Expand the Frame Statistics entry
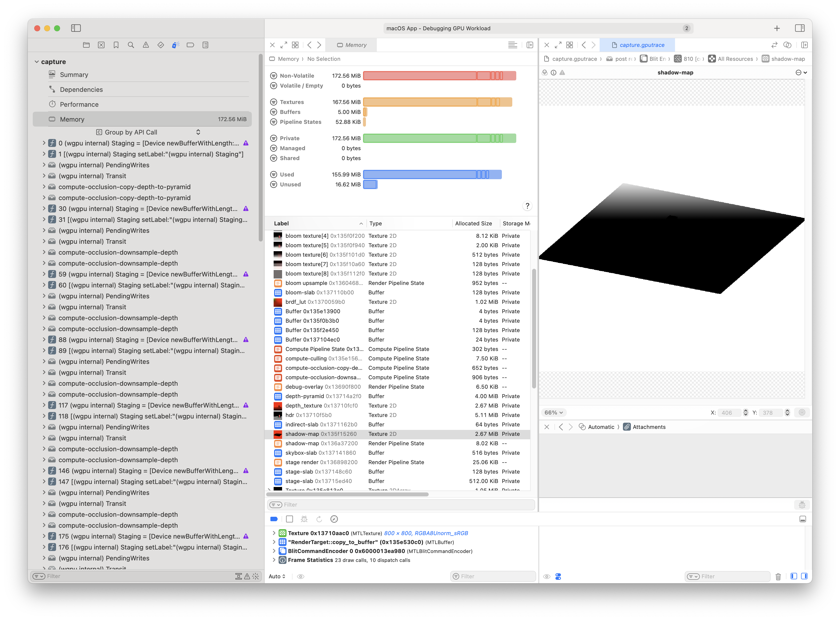Viewport: 840px width, 620px height. coord(274,560)
